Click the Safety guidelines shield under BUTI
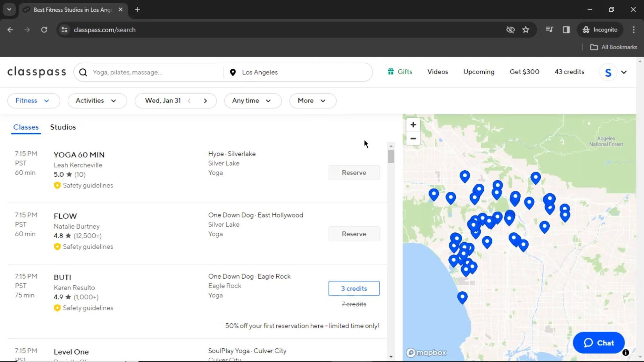Image resolution: width=644 pixels, height=362 pixels. 57,308
